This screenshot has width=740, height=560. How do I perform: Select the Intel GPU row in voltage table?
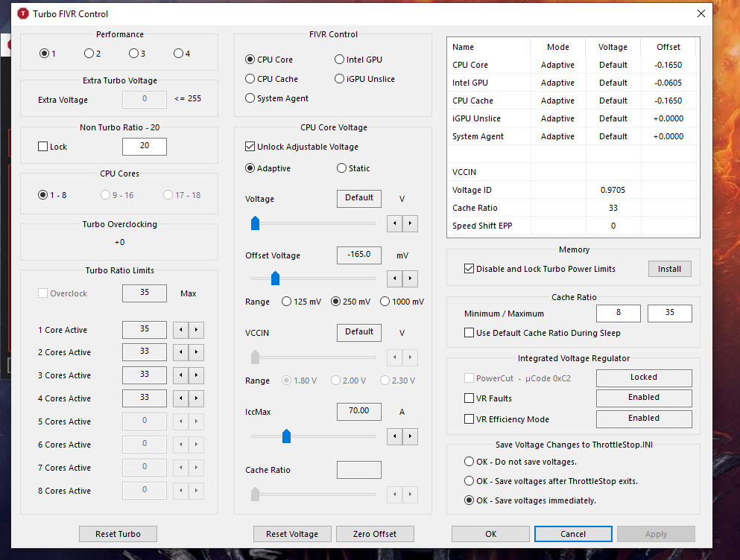click(572, 83)
